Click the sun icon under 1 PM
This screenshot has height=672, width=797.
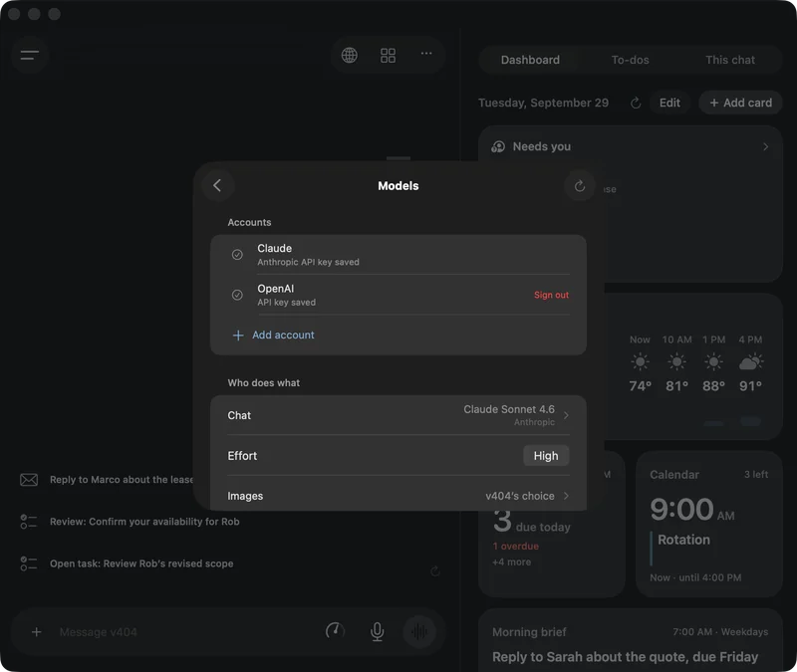(x=713, y=361)
